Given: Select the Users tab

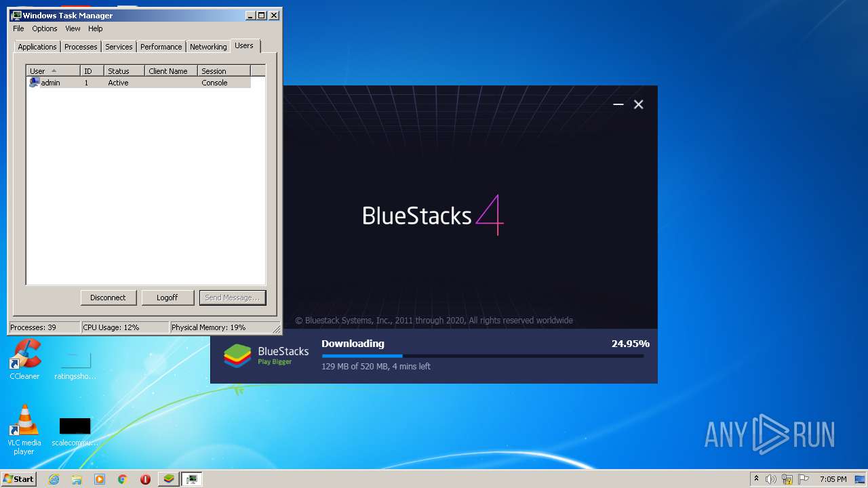Looking at the screenshot, I should point(244,45).
